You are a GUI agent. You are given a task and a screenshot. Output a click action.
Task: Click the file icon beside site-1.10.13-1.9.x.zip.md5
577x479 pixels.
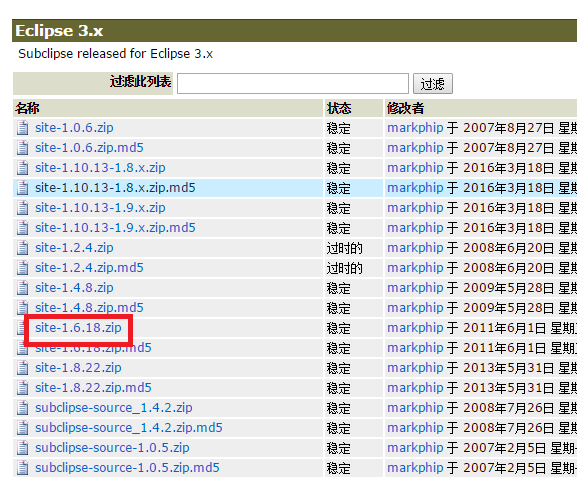tap(22, 228)
